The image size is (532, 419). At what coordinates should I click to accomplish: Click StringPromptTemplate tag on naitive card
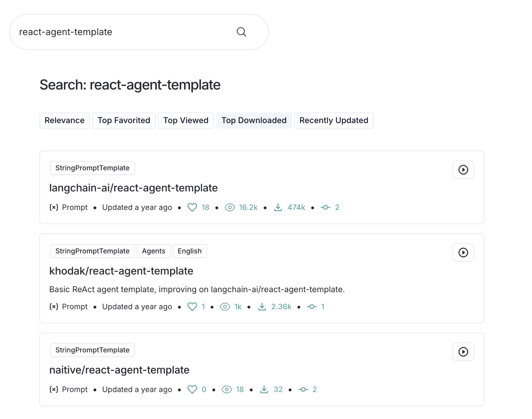point(92,350)
